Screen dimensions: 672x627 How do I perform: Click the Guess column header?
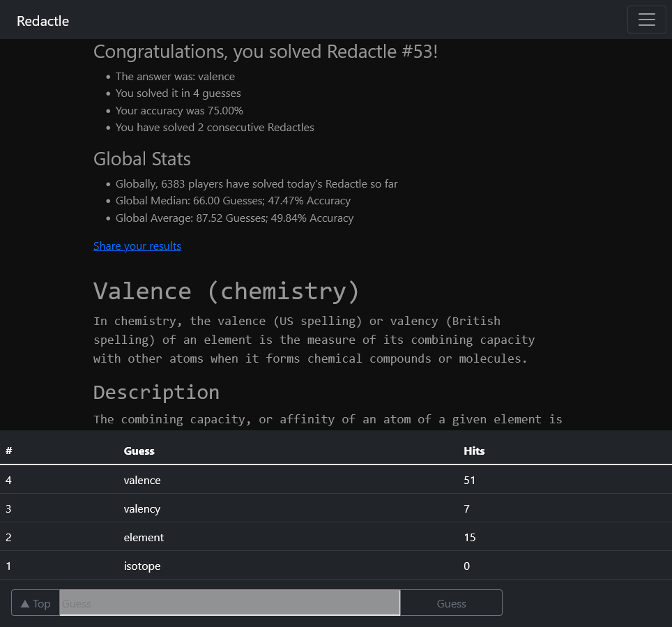tap(139, 451)
